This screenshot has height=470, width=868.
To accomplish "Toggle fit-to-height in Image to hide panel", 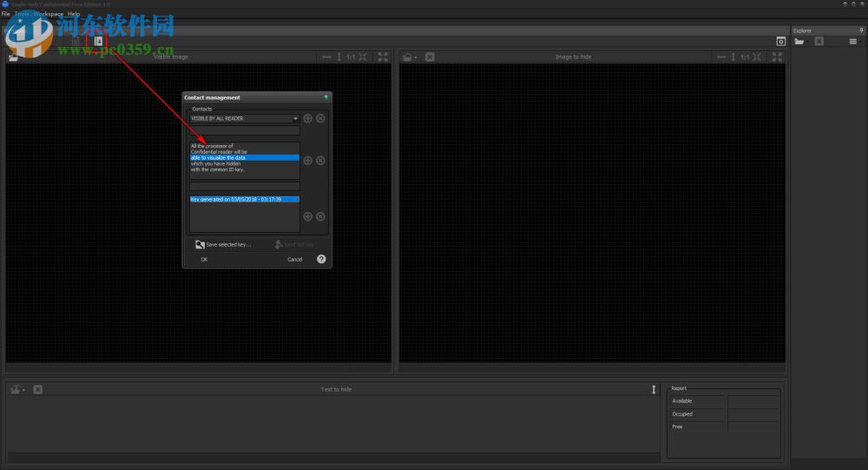I will (x=733, y=57).
